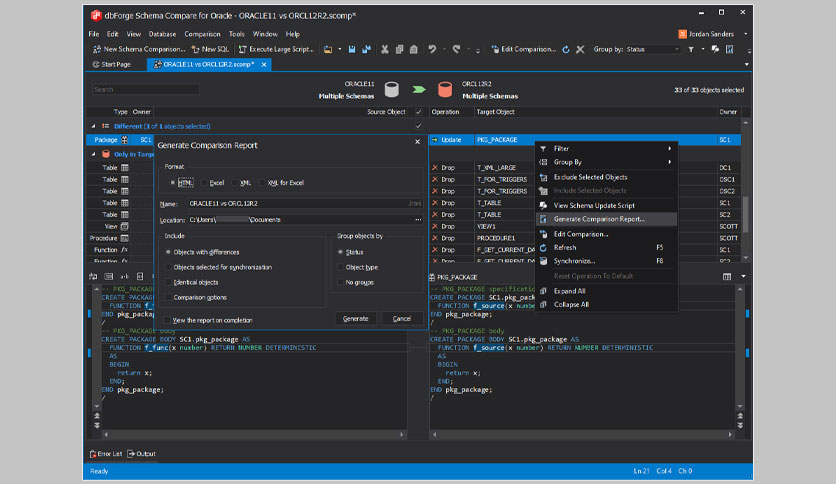Click the table icon in the first Table row

pyautogui.click(x=125, y=167)
